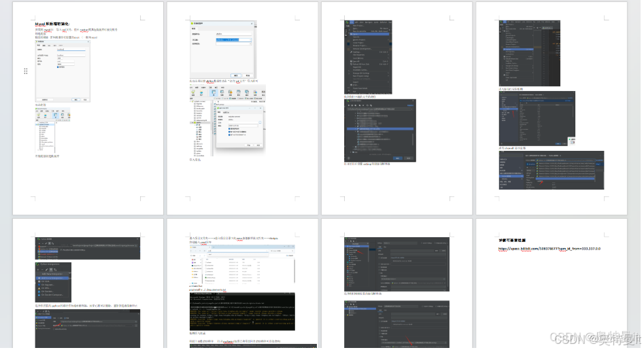Select the bottom show-all interpreter list screenshot

point(552,170)
